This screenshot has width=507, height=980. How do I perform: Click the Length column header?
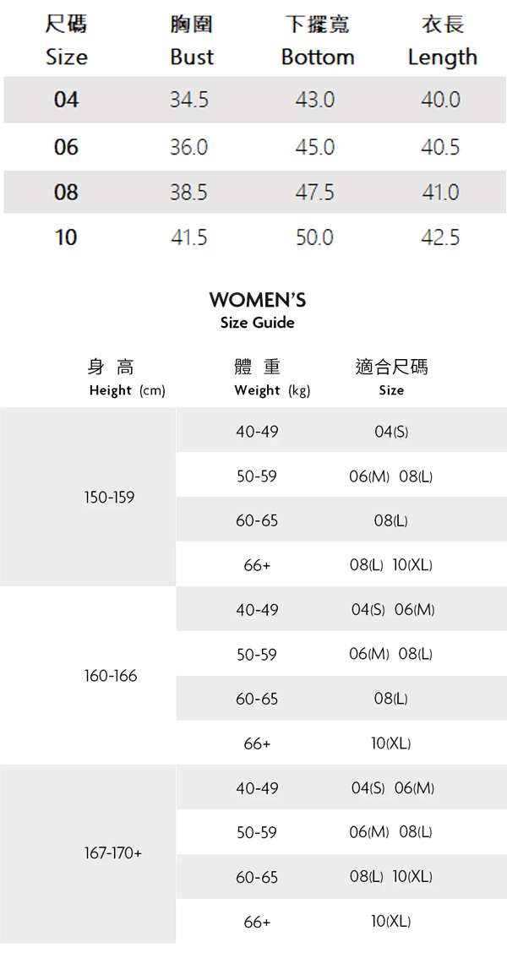tap(442, 41)
